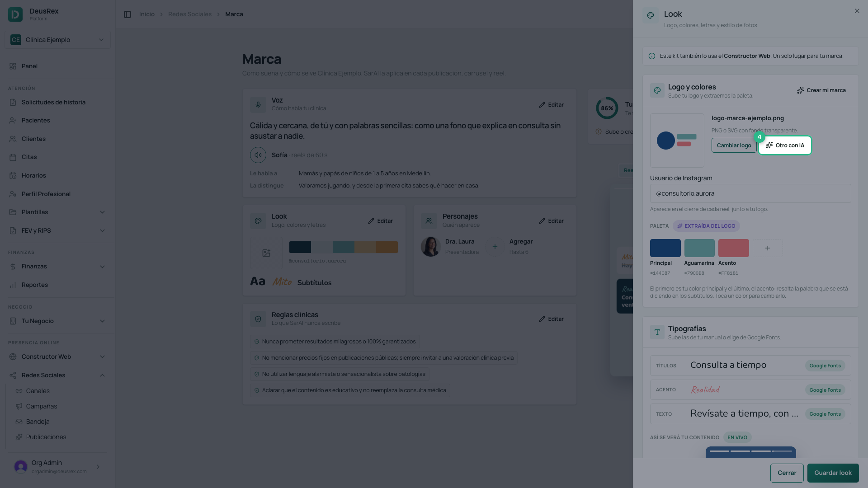868x488 pixels.
Task: Expand FEV y RIPS menu
Action: coord(57,230)
